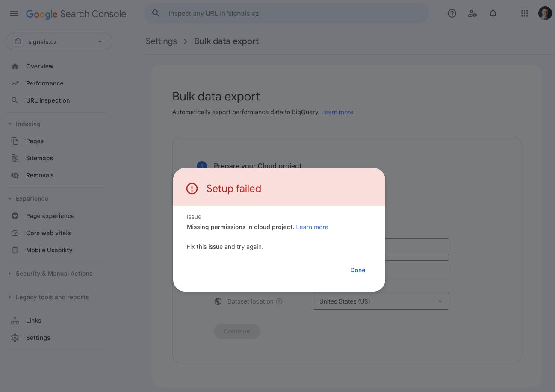The height and width of the screenshot is (392, 555).
Task: Click Dataset location help icon
Action: point(279,301)
